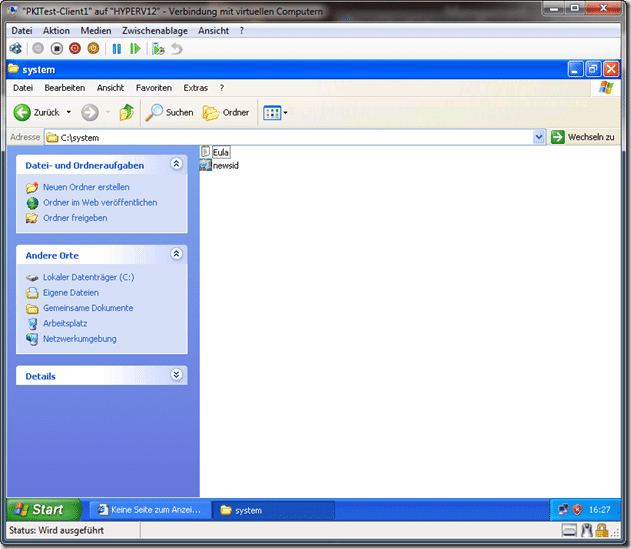This screenshot has height=549, width=631.
Task: Click the red Shut Down toolbar icon
Action: click(x=75, y=48)
